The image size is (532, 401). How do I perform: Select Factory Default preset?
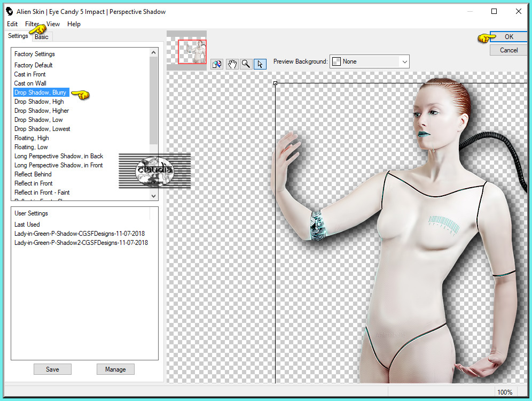[x=33, y=65]
